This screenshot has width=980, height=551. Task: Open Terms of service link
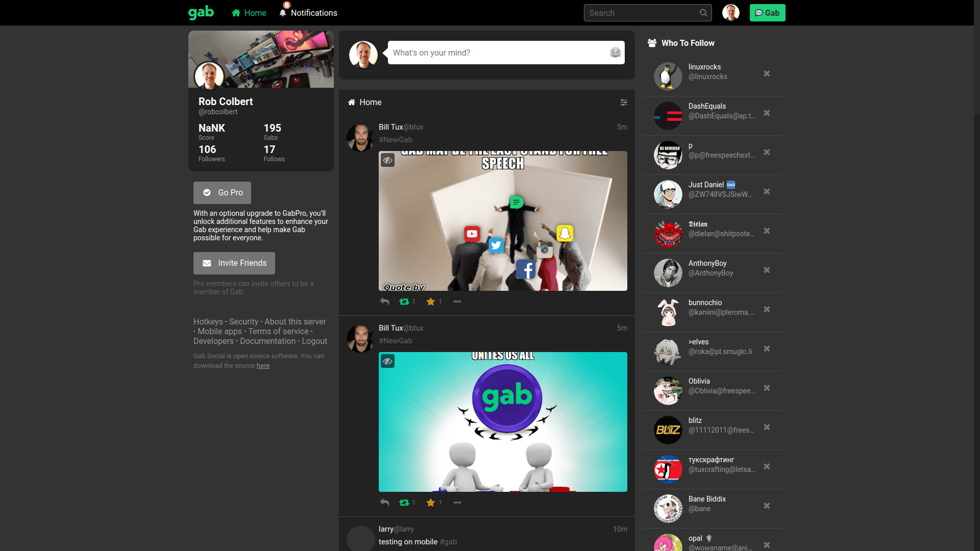279,331
